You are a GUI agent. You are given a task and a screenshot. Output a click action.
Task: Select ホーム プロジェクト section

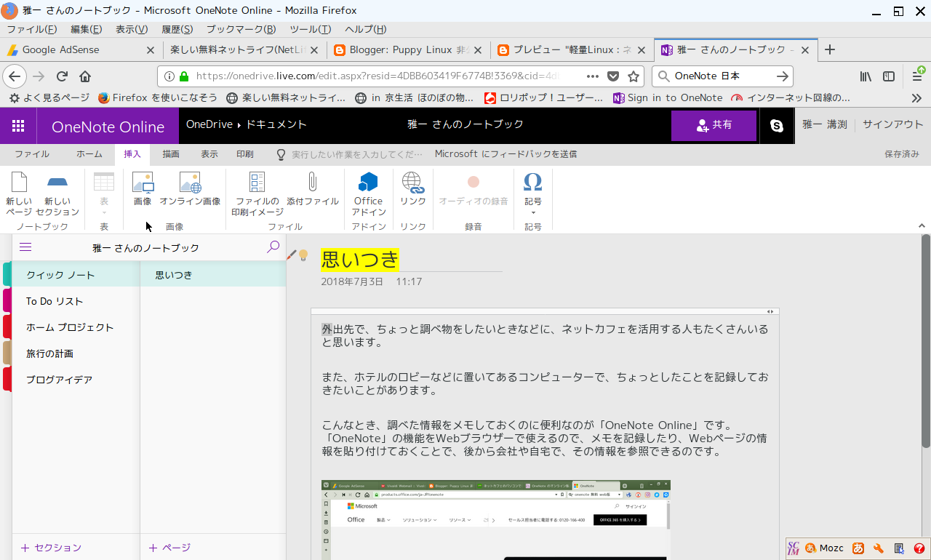point(76,327)
